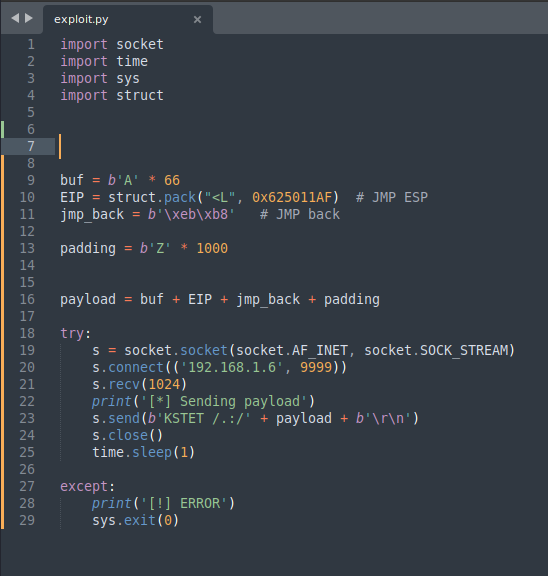
Task: Click 'recv' on line 21
Action: (124, 385)
